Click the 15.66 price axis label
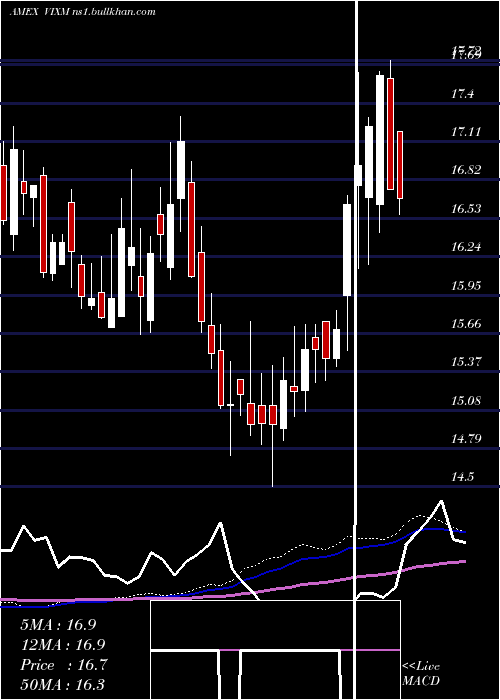 point(466,323)
